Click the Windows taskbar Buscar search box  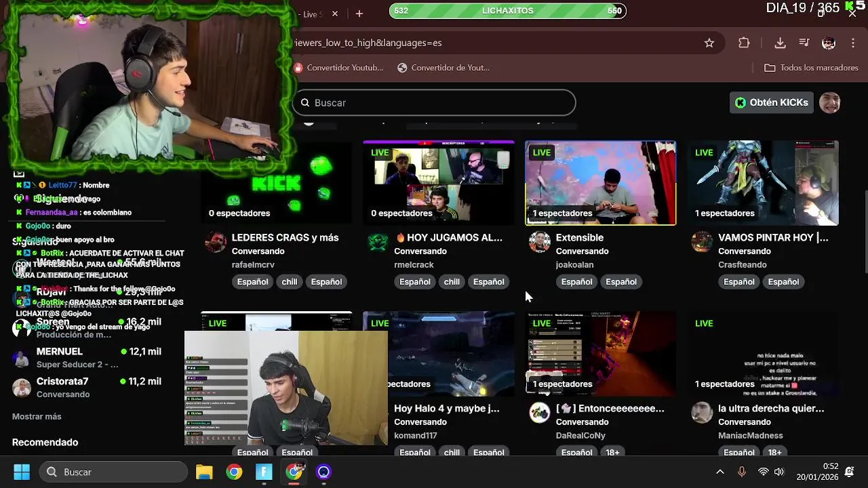coord(113,472)
